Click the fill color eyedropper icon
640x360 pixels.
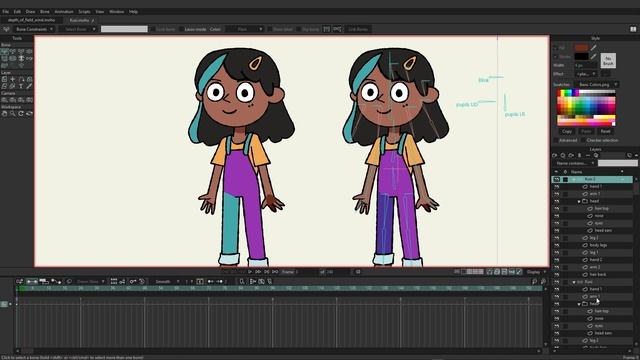tap(593, 48)
